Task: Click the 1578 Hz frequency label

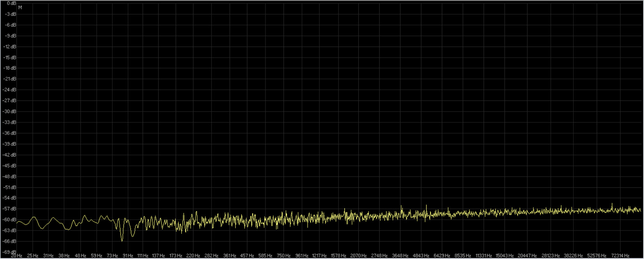Action: coord(338,256)
